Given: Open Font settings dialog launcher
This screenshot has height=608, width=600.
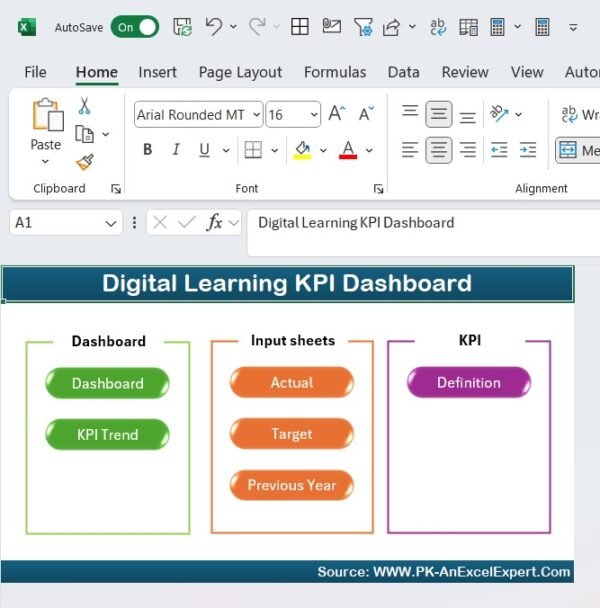Looking at the screenshot, I should pyautogui.click(x=378, y=189).
